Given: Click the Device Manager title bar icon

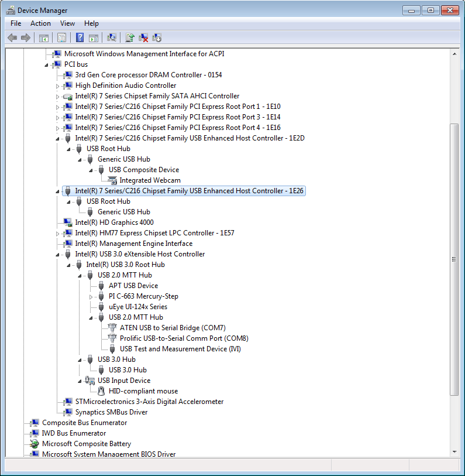Looking at the screenshot, I should 11,11.
